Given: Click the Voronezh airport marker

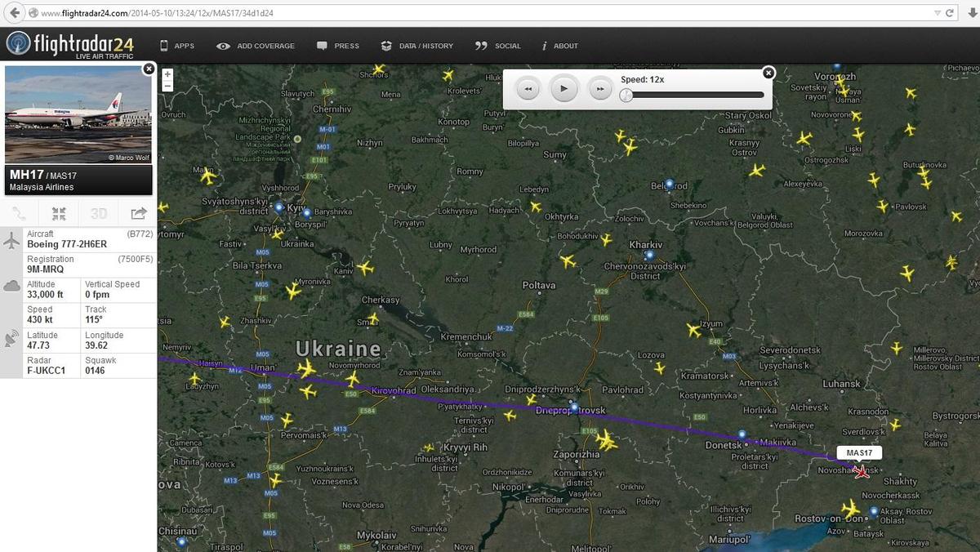Looking at the screenshot, I should (x=836, y=67).
